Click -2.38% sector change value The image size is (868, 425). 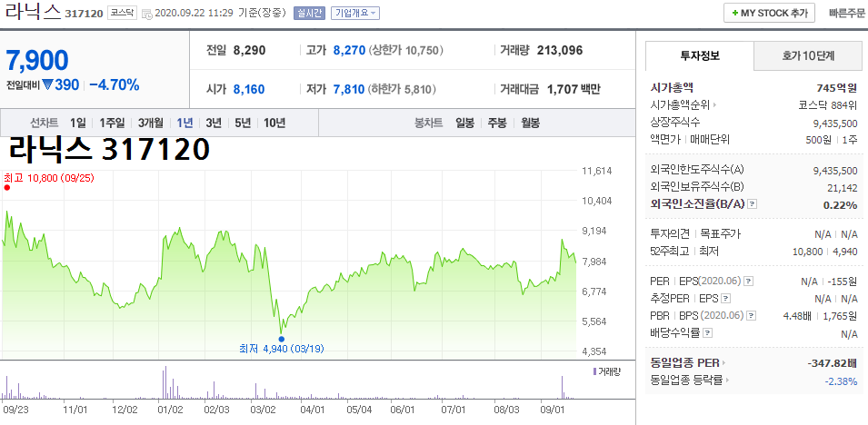[x=841, y=381]
